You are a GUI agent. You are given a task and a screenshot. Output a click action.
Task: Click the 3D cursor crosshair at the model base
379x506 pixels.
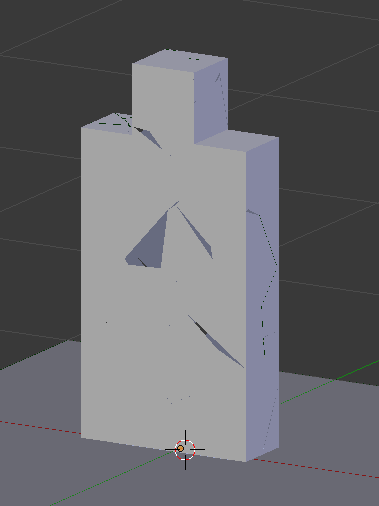click(185, 449)
